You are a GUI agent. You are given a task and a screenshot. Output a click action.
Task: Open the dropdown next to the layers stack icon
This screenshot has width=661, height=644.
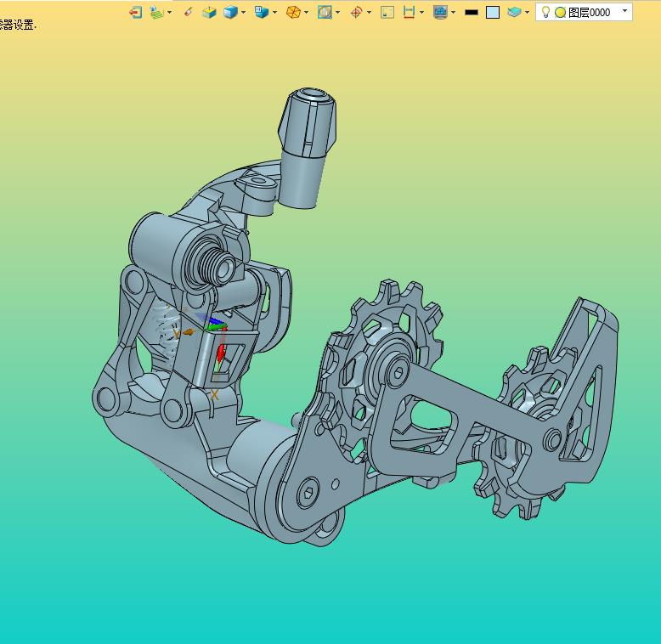click(x=528, y=12)
